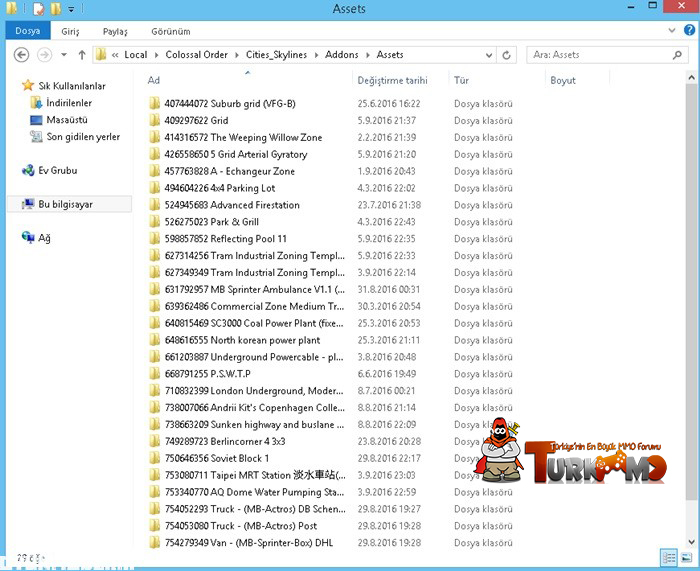Select Cities_Skylines in the breadcrumb
This screenshot has width=700, height=571.
[x=276, y=54]
